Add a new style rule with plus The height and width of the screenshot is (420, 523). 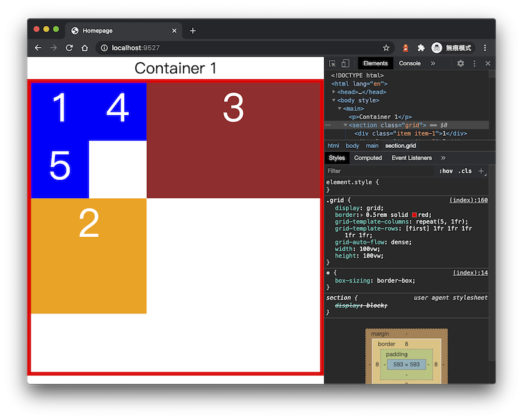tap(481, 171)
